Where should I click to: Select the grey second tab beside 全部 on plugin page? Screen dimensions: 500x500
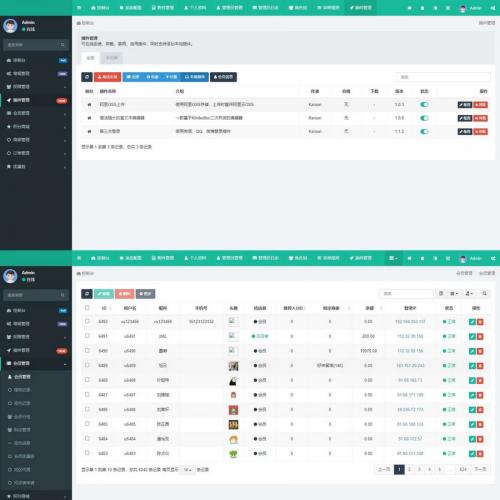[112, 58]
